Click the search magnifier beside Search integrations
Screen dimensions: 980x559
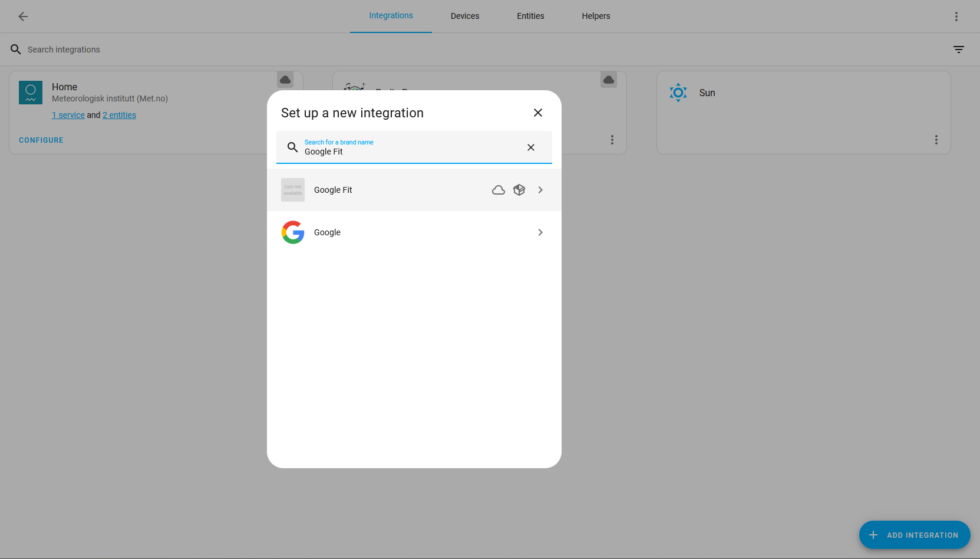tap(16, 50)
